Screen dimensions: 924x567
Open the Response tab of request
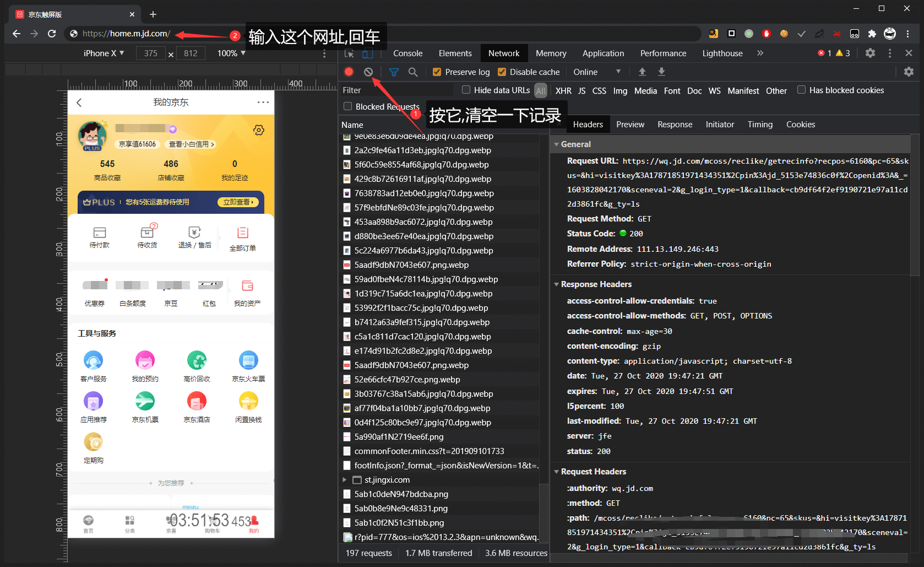click(x=675, y=125)
